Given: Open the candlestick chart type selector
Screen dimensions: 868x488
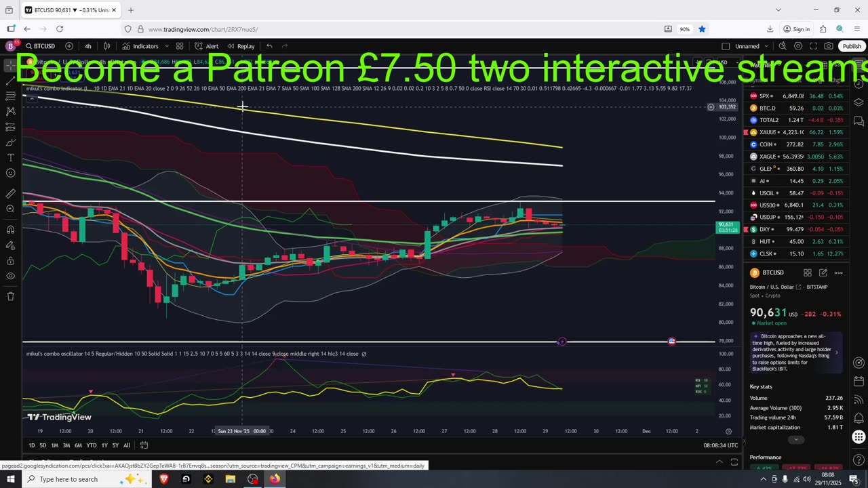Looking at the screenshot, I should pyautogui.click(x=107, y=46).
